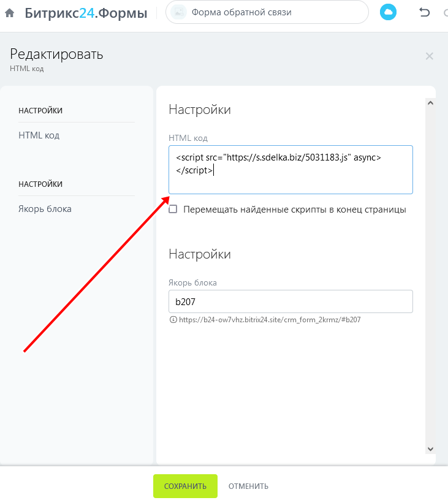Click the info icon beside the anchor URL

[173, 320]
